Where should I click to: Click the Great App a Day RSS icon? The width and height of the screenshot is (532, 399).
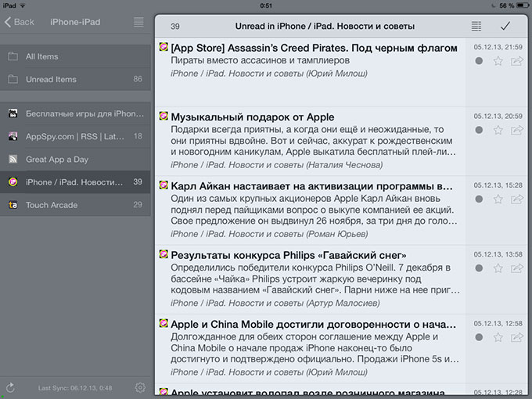point(13,159)
